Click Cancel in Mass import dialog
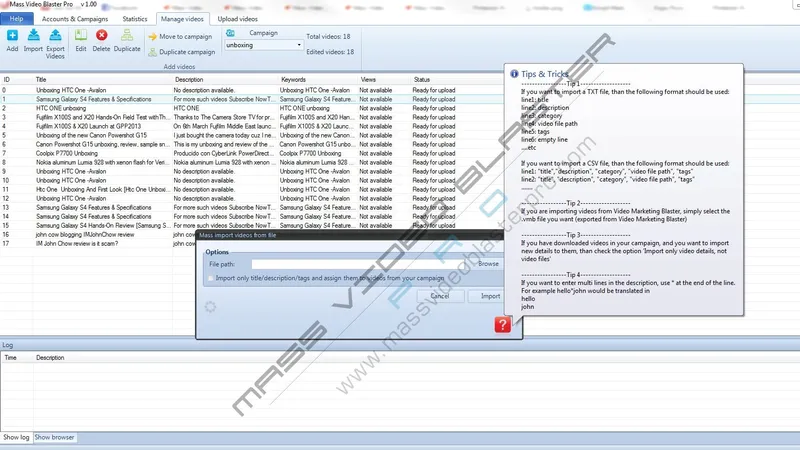 tap(440, 296)
